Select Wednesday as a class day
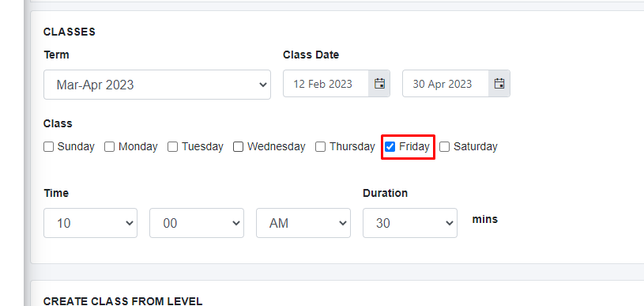Image resolution: width=644 pixels, height=306 pixels. tap(238, 146)
